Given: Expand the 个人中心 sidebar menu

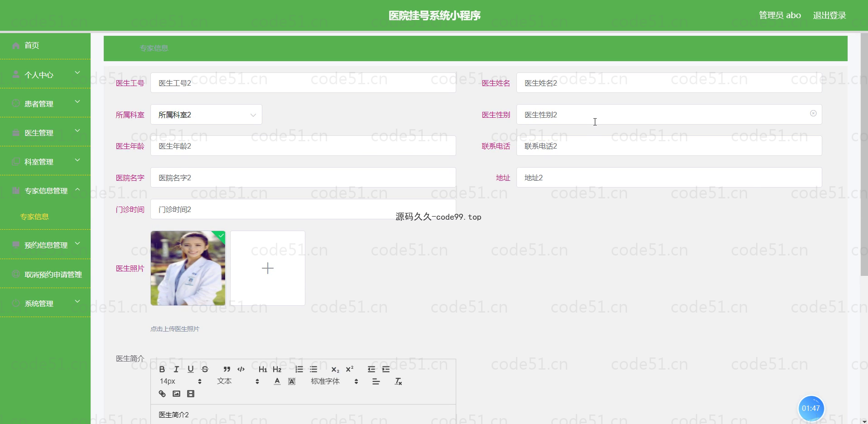Looking at the screenshot, I should [45, 74].
